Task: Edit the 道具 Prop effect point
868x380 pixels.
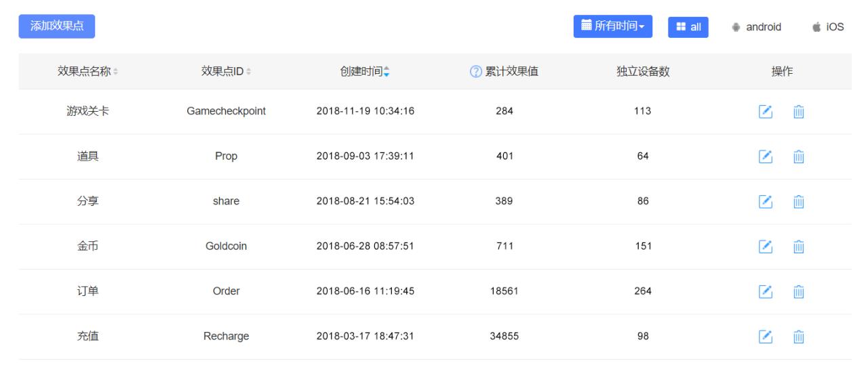Action: click(x=765, y=156)
